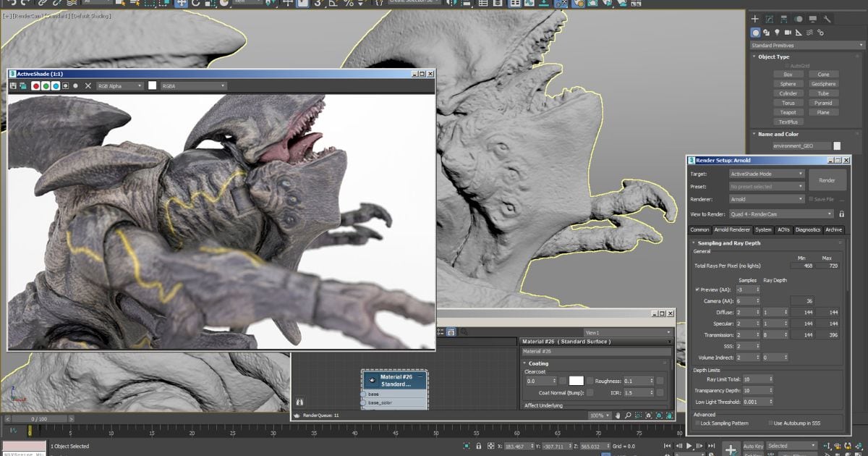The height and width of the screenshot is (456, 868).
Task: Disable the Preview (AA) checkbox
Action: tap(697, 289)
